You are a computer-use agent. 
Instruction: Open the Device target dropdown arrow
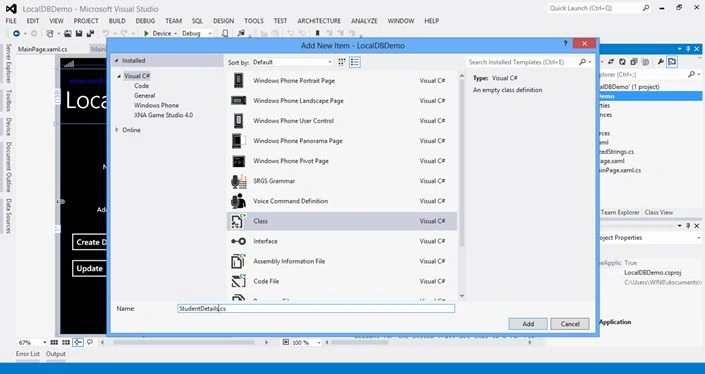[175, 34]
